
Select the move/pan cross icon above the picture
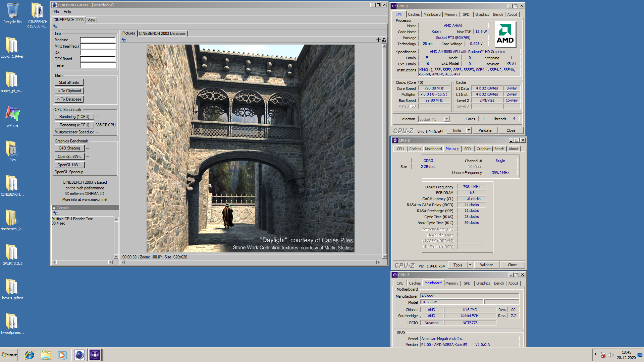[x=378, y=40]
